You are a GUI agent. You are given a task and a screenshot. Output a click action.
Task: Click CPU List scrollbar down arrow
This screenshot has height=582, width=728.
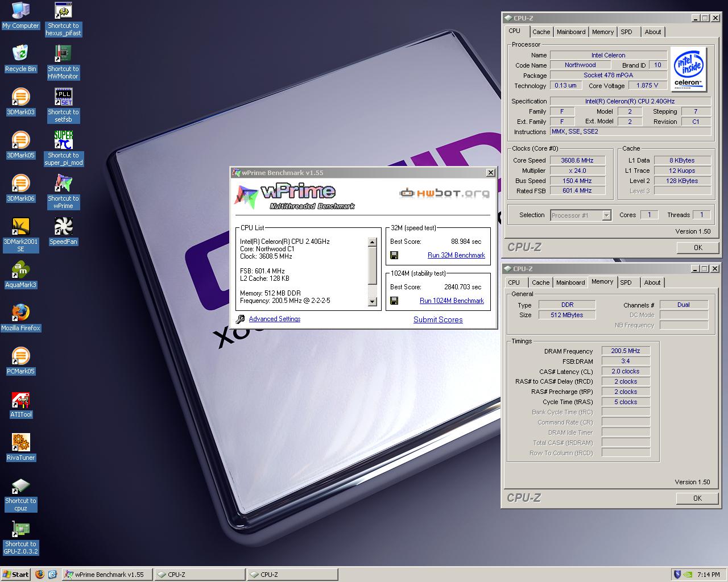pos(373,302)
